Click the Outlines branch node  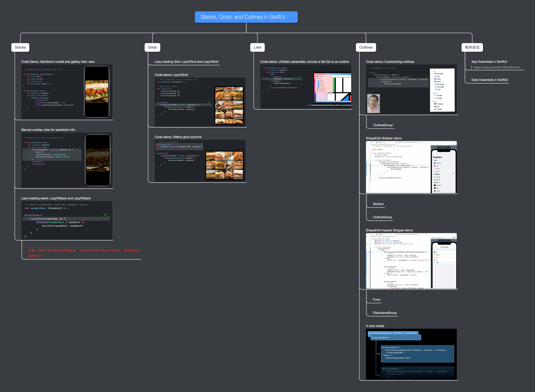tap(366, 47)
